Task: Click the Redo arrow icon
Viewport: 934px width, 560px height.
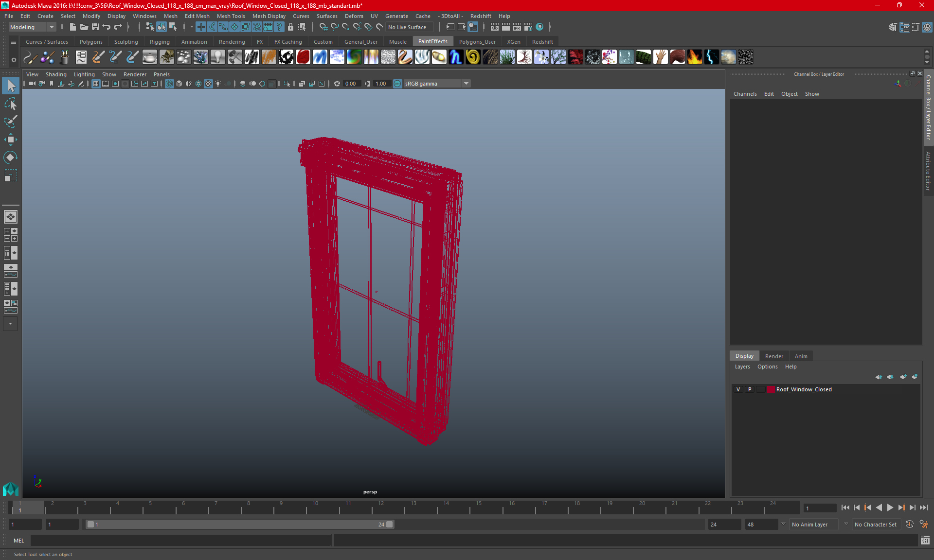Action: point(118,27)
